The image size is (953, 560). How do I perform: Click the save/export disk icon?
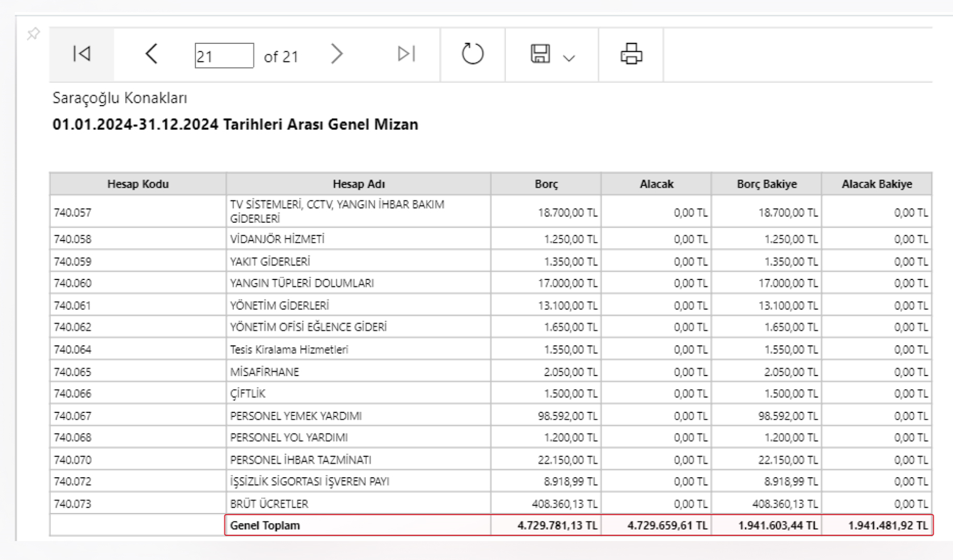pos(540,54)
